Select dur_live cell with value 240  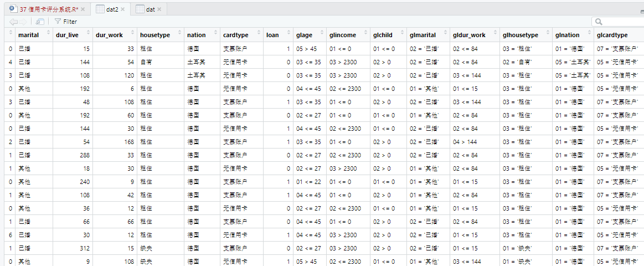[73, 181]
